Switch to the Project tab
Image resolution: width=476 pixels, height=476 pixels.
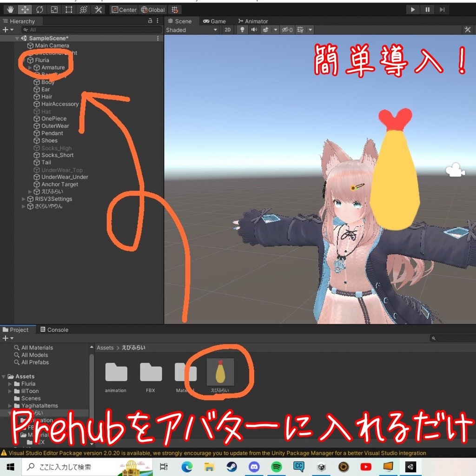[x=15, y=330]
